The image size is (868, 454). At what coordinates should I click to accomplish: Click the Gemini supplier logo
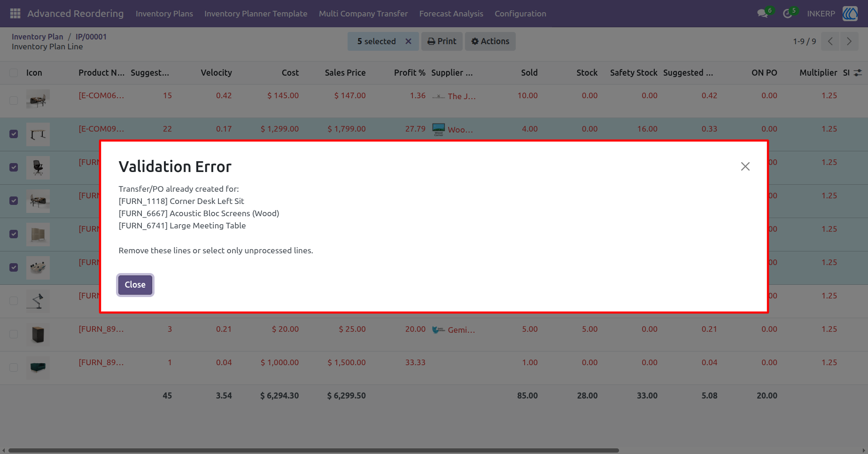click(438, 330)
